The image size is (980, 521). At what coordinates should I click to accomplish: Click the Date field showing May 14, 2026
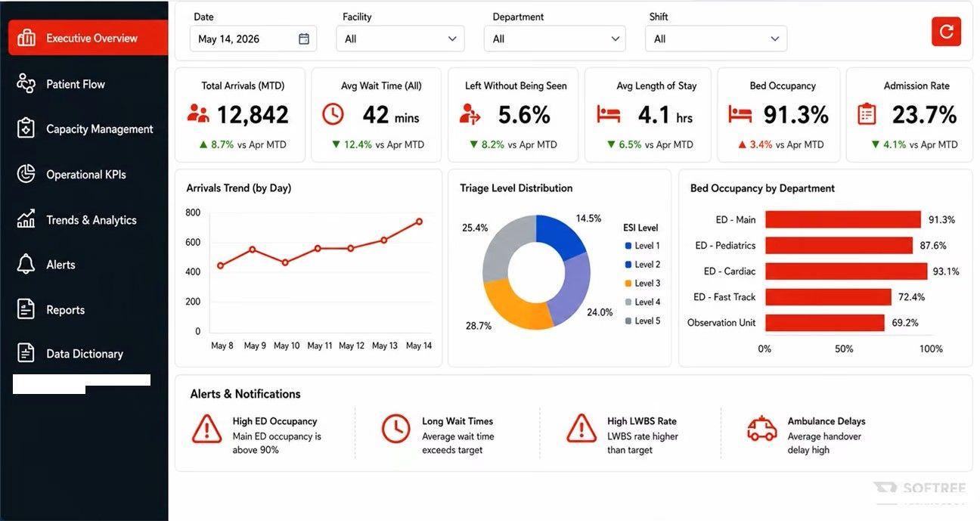click(253, 39)
